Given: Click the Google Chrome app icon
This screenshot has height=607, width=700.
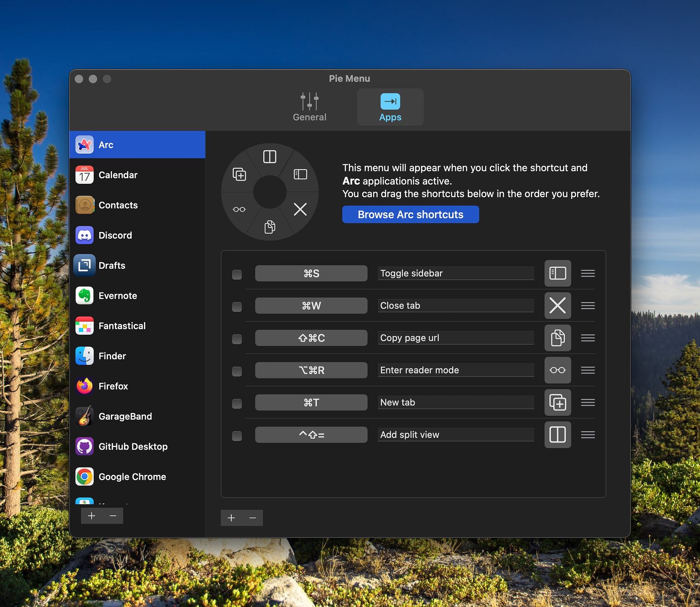Looking at the screenshot, I should pyautogui.click(x=85, y=477).
